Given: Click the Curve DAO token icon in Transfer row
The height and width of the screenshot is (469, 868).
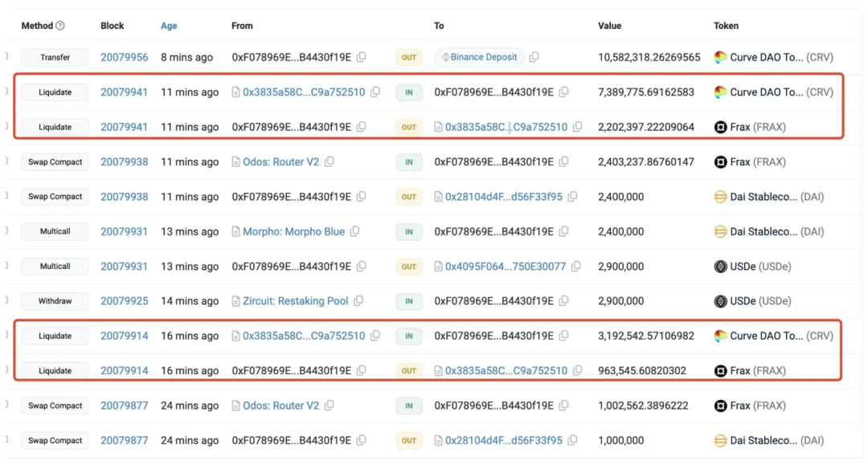Looking at the screenshot, I should (721, 58).
